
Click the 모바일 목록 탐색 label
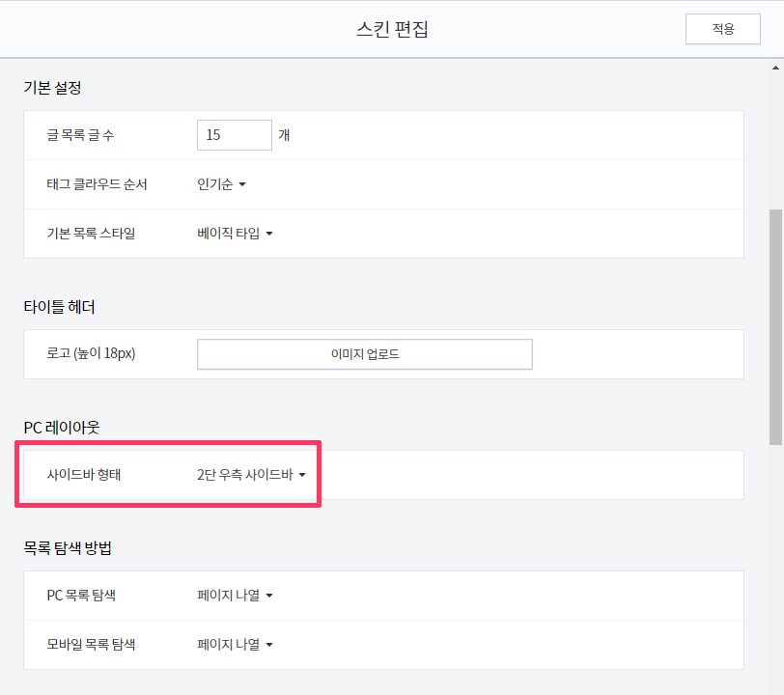[91, 644]
